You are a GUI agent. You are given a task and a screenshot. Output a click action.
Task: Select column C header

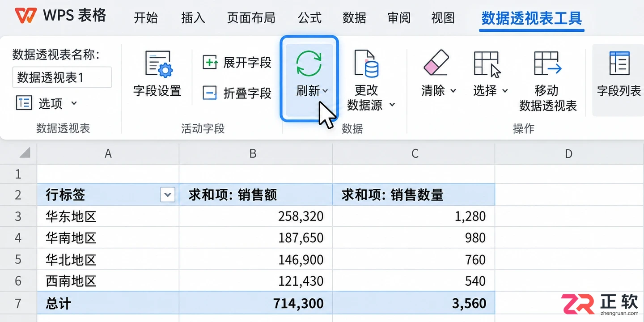414,153
